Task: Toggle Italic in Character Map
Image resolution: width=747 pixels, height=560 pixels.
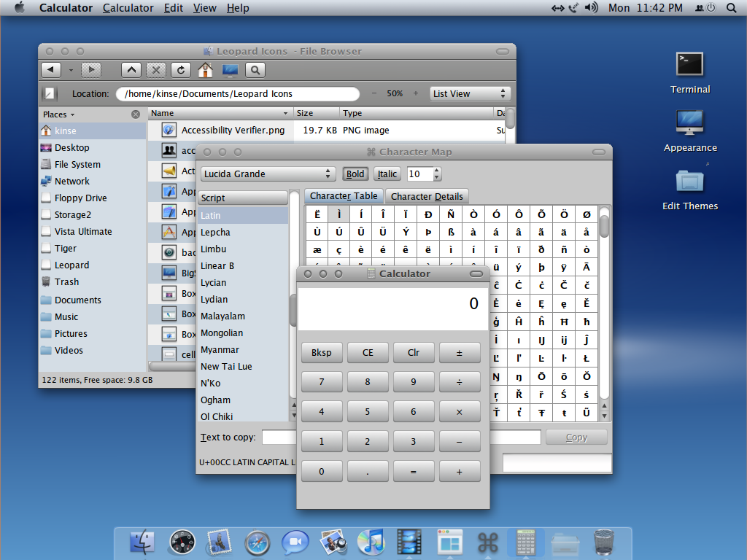Action: pos(387,174)
